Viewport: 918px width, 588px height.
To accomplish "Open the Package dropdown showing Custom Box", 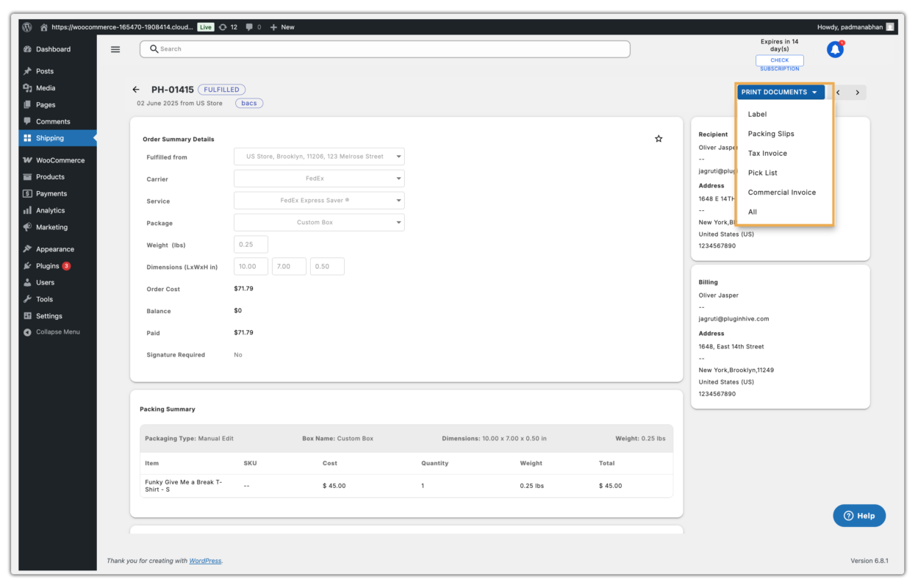I will tap(319, 222).
